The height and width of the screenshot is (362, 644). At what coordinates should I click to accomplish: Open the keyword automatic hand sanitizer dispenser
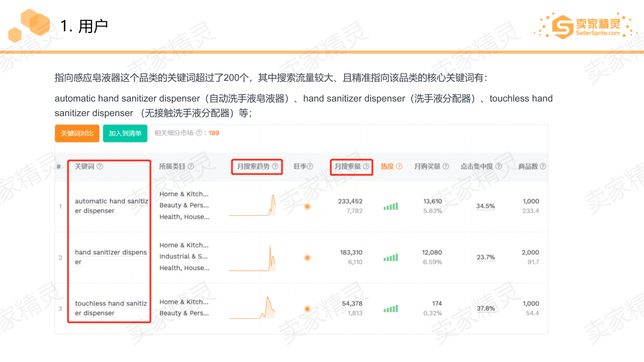point(111,206)
